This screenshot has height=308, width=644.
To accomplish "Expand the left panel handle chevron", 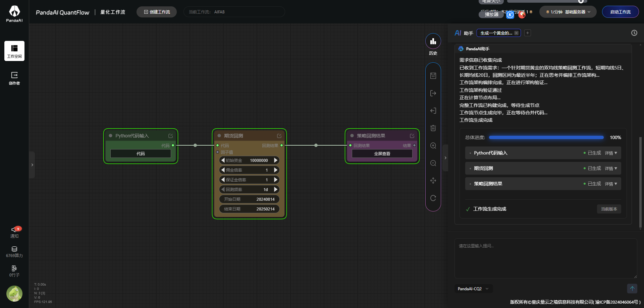I will tap(32, 165).
